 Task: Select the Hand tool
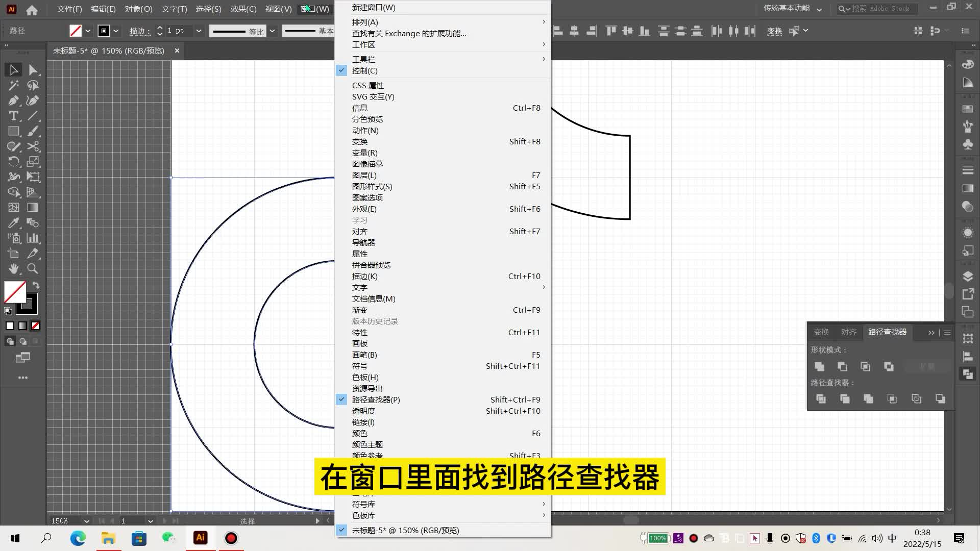[x=14, y=269]
